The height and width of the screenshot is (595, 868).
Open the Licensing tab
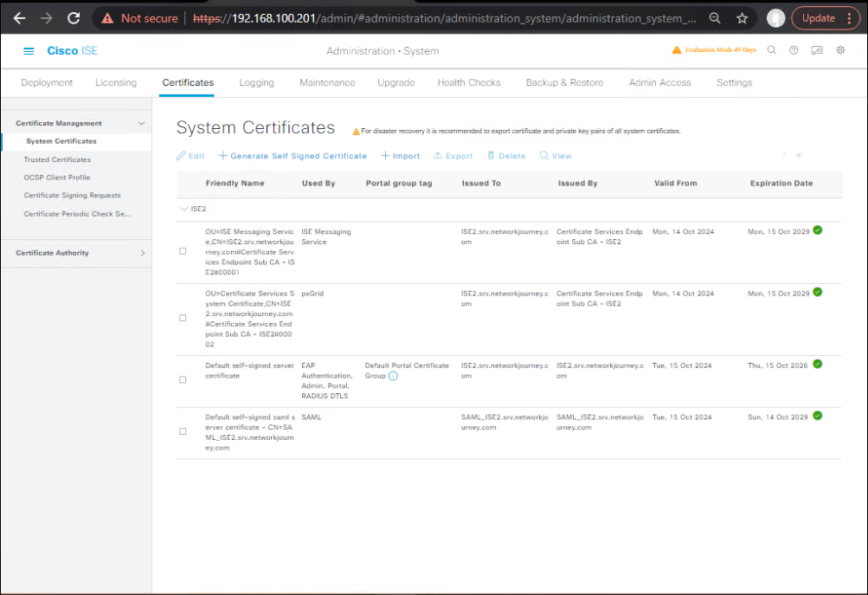coord(116,82)
